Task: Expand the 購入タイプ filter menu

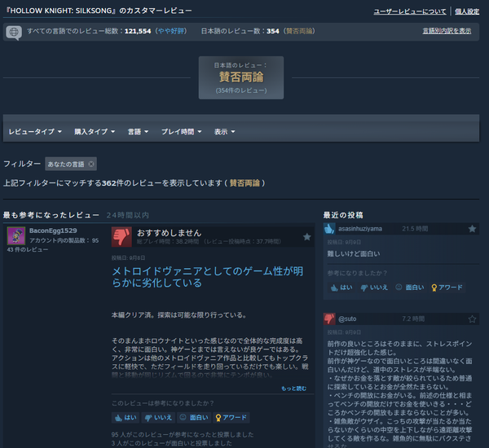Action: click(x=95, y=132)
